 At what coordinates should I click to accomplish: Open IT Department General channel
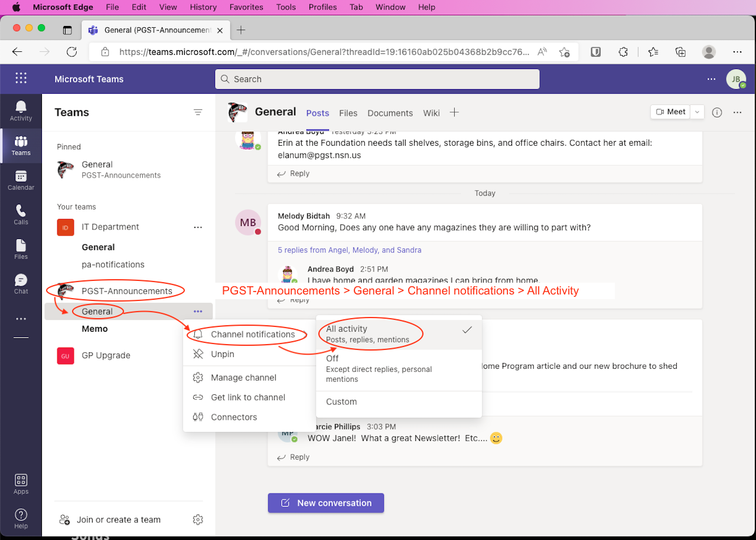98,247
